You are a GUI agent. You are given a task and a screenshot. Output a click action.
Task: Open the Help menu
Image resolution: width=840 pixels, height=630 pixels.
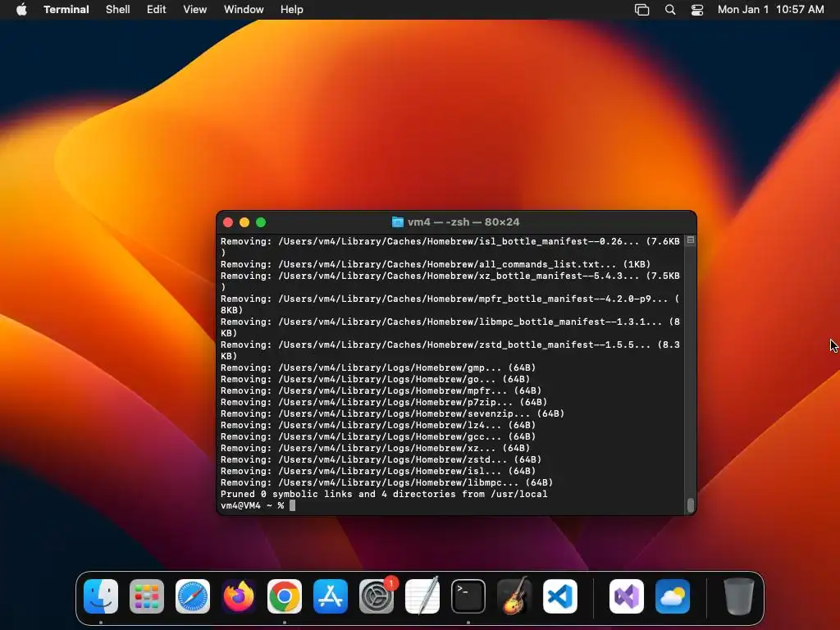[x=292, y=10]
